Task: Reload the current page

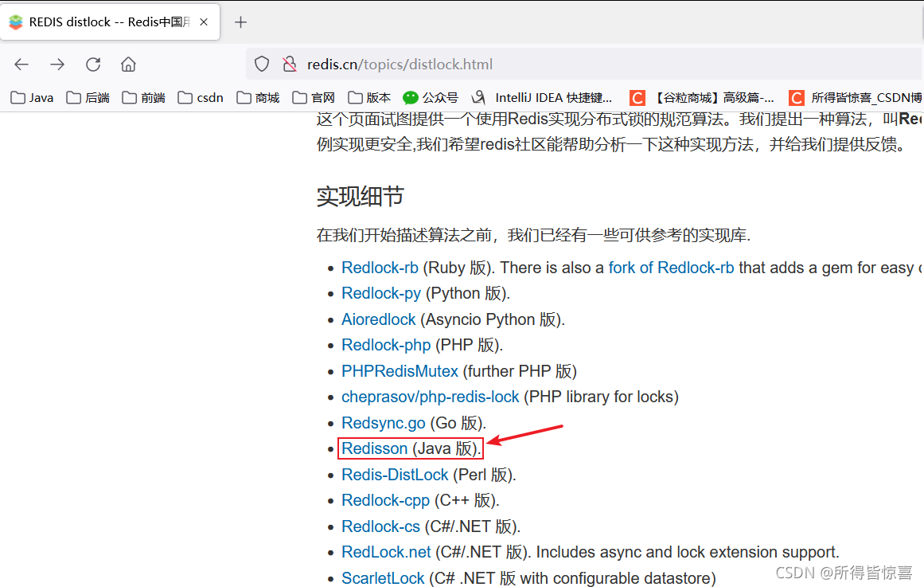Action: (93, 65)
